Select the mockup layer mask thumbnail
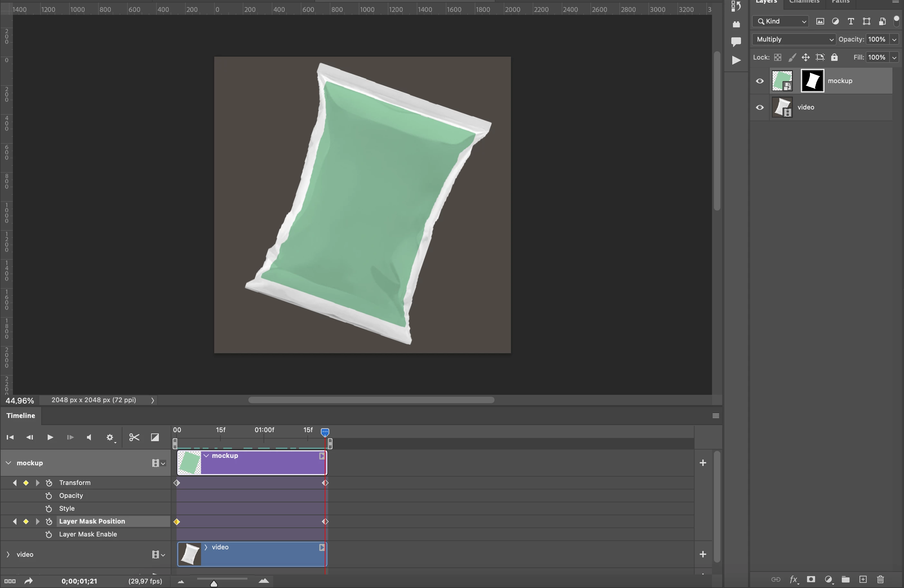Image resolution: width=904 pixels, height=588 pixels. 813,81
